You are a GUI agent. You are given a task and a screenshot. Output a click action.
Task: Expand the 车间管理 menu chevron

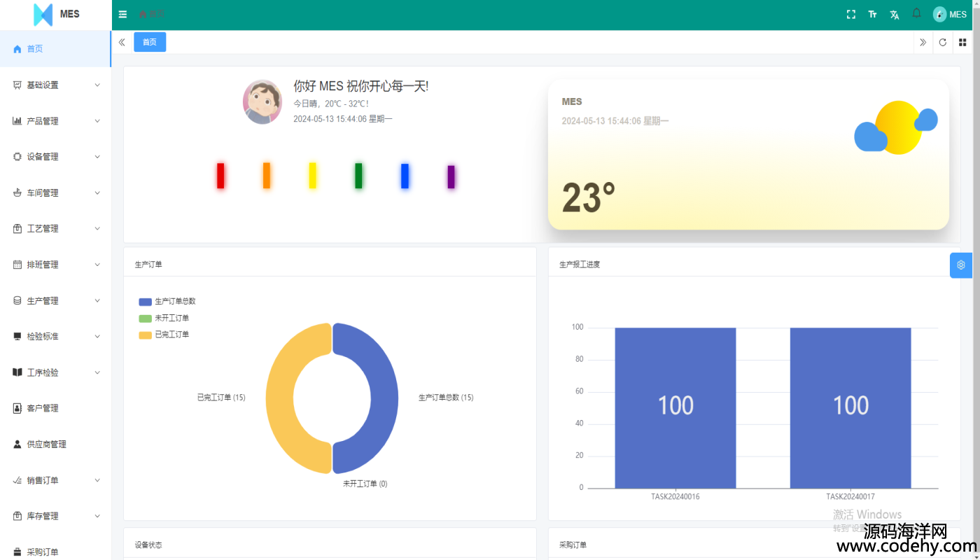point(97,193)
